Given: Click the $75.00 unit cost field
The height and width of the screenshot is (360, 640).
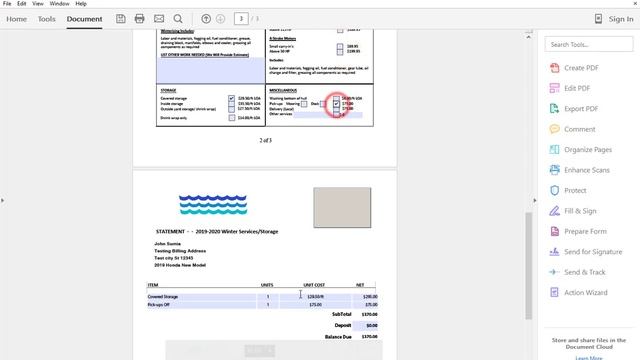Looking at the screenshot, I should 315,304.
